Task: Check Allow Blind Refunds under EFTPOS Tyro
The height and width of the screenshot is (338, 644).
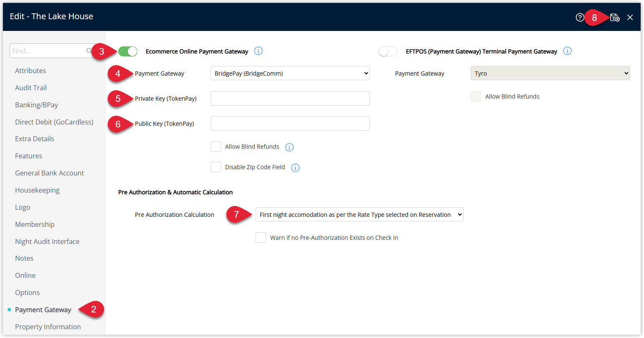Action: coord(476,97)
